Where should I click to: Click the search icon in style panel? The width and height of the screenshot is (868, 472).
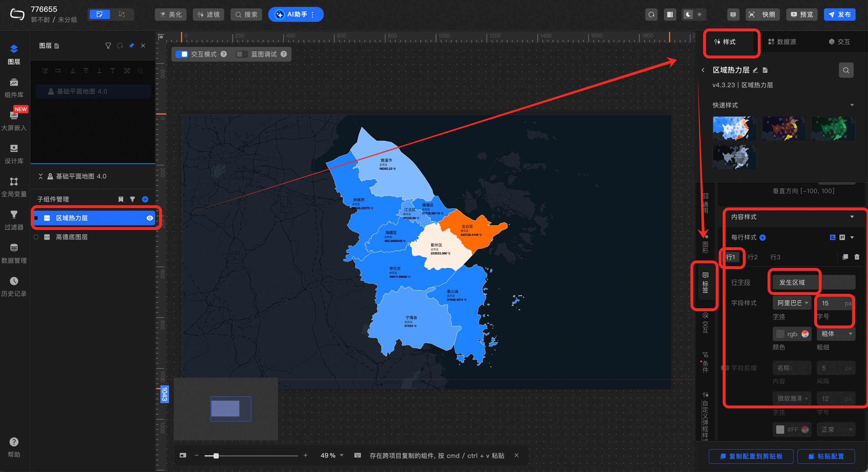pyautogui.click(x=846, y=70)
